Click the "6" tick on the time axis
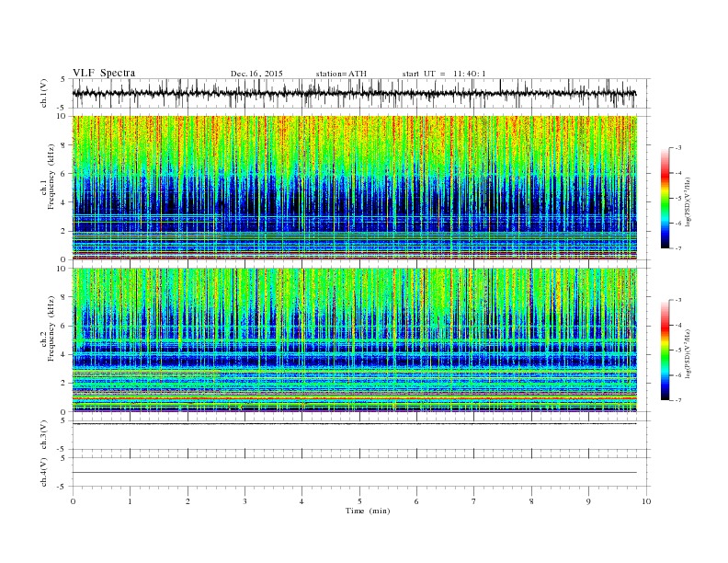Viewport: 728px width, 563px height. point(417,501)
